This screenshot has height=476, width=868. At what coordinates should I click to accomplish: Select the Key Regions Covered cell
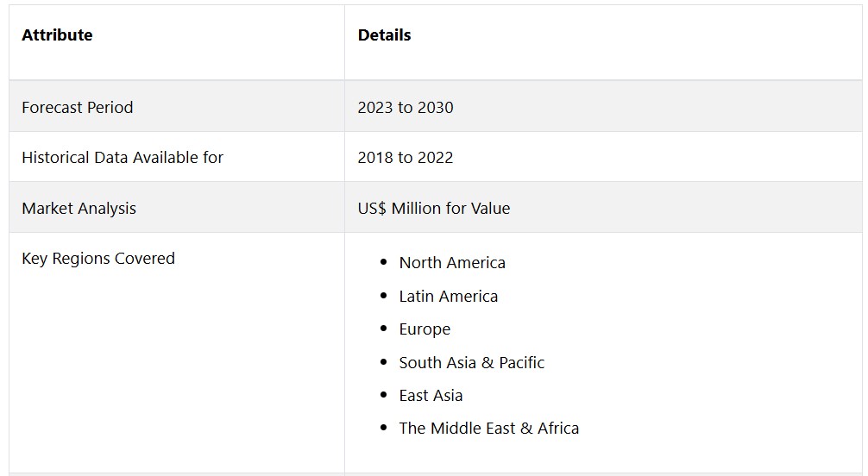(98, 259)
